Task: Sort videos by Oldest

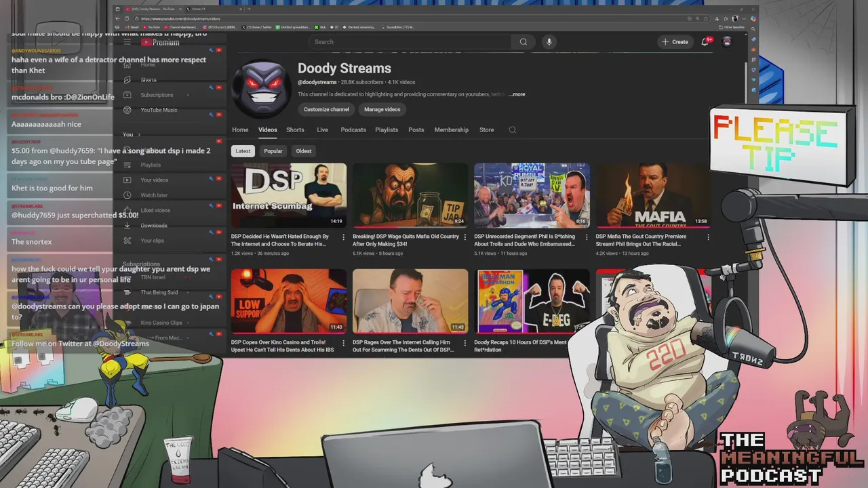Action: (304, 151)
